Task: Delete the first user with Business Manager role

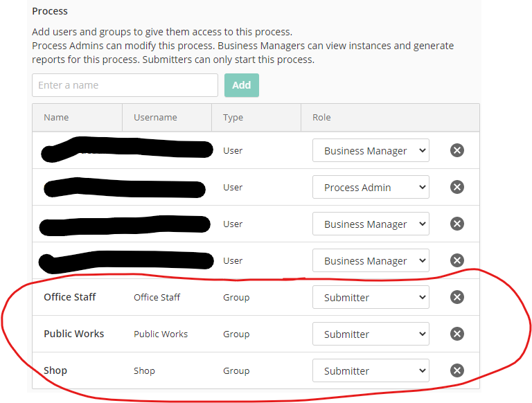Action: pyautogui.click(x=456, y=150)
